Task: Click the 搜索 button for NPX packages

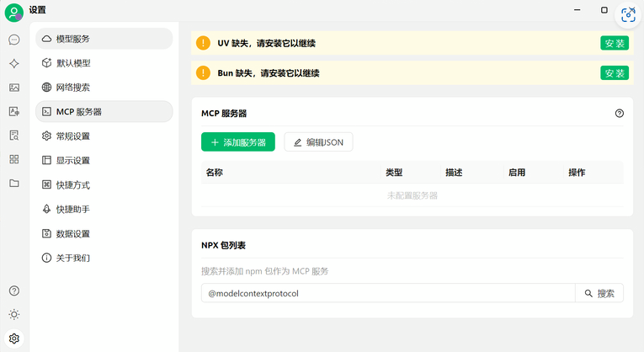Action: pos(599,293)
